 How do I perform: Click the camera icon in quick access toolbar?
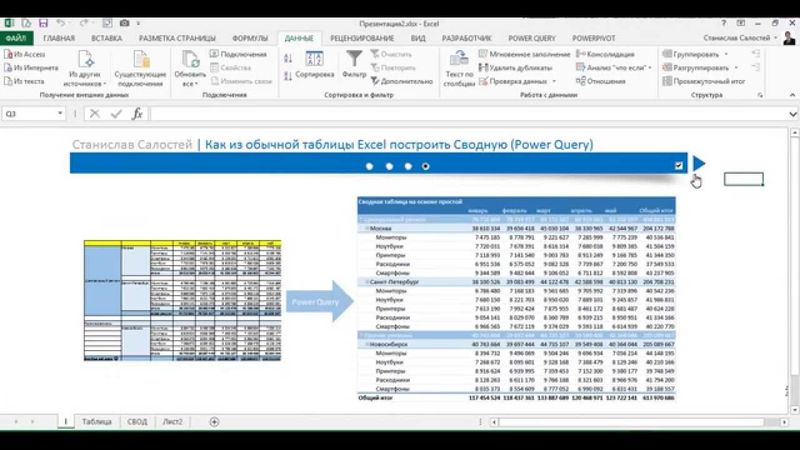pyautogui.click(x=124, y=23)
